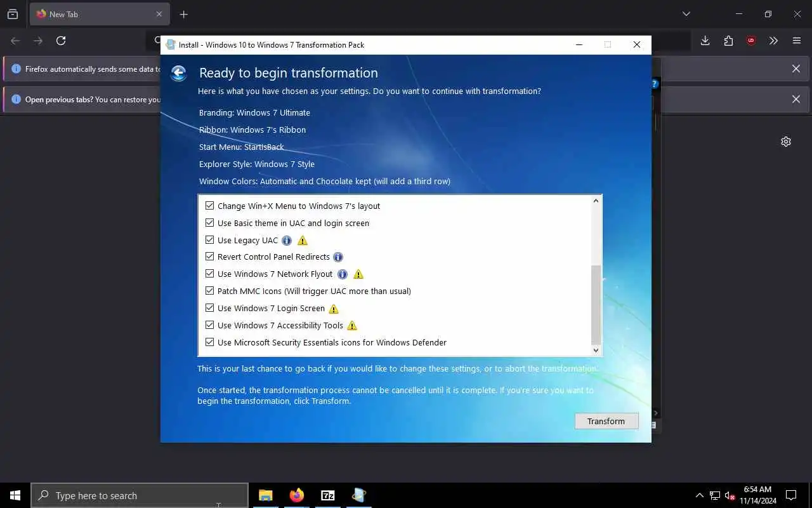Viewport: 812px width, 508px height.
Task: Minimize the installer window
Action: pyautogui.click(x=579, y=44)
